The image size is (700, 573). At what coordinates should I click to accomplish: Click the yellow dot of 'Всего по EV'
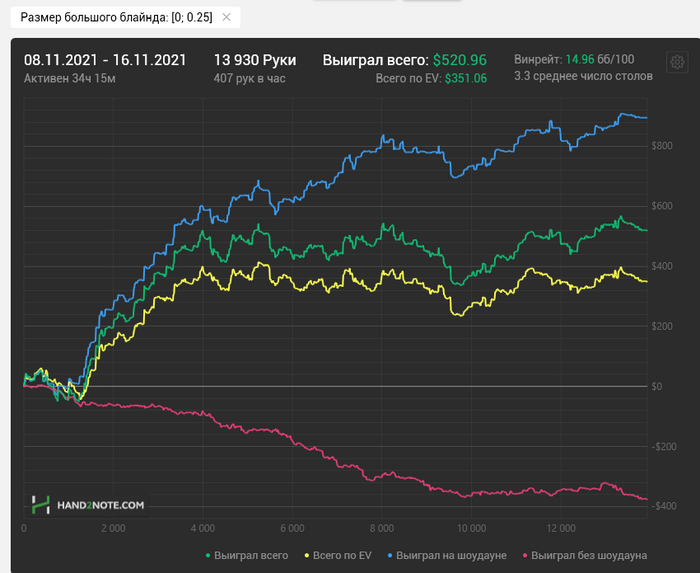[307, 556]
